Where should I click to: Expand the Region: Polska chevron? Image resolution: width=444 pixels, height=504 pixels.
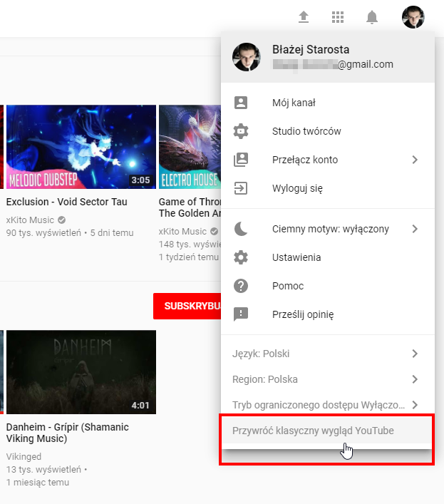coord(415,379)
